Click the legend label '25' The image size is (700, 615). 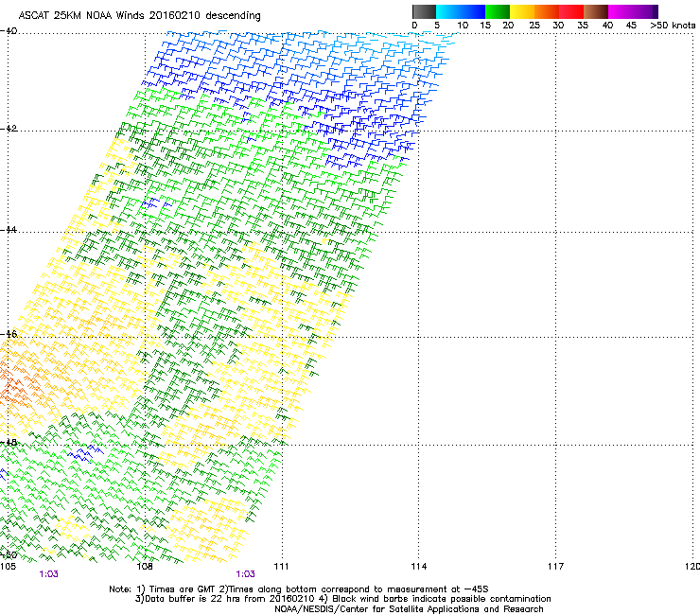click(534, 26)
